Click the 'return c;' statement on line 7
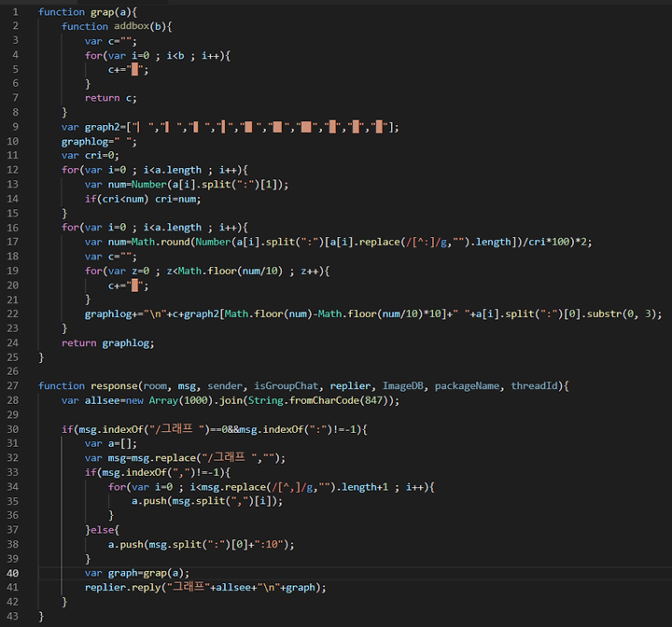 pos(110,98)
